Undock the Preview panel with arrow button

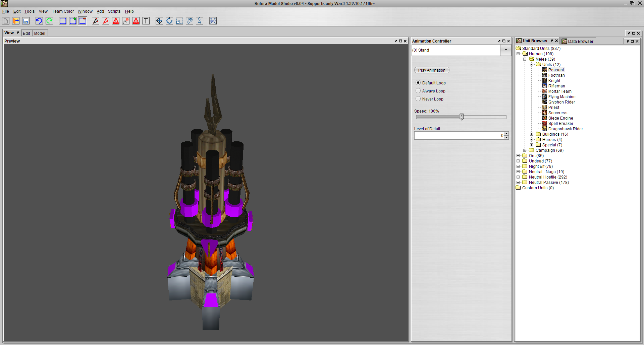(x=396, y=41)
